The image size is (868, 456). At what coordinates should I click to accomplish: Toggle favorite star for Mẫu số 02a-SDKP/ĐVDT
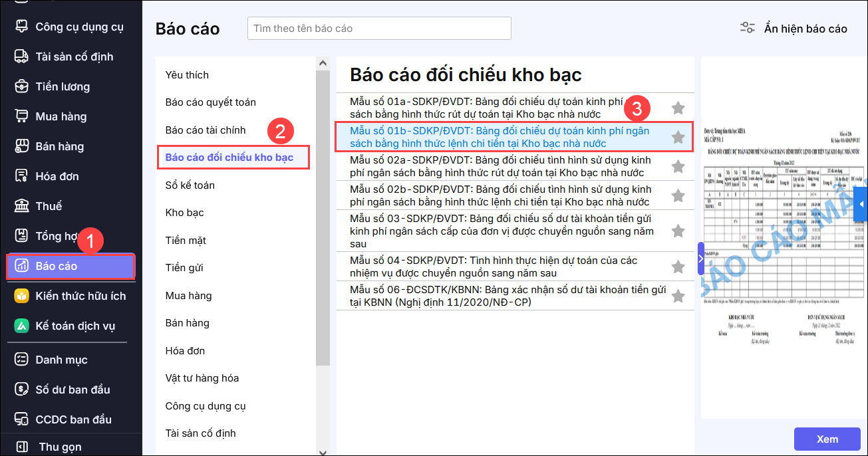(677, 166)
